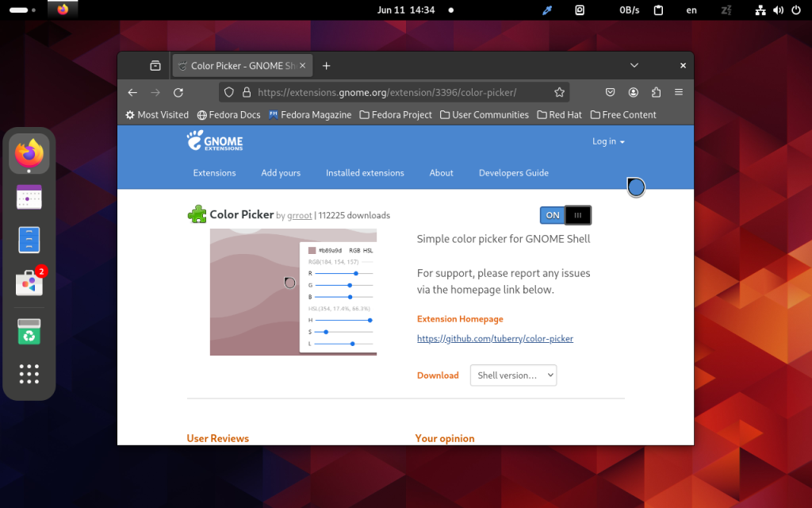Expand the Log in dropdown

click(x=608, y=141)
